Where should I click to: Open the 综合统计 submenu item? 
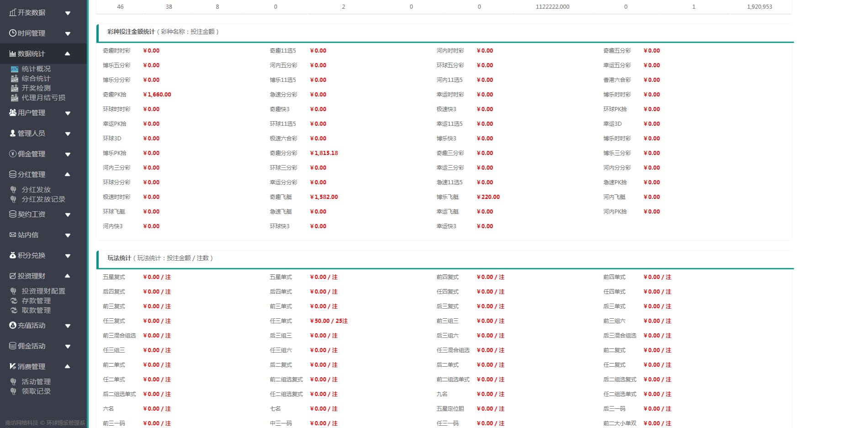click(36, 79)
